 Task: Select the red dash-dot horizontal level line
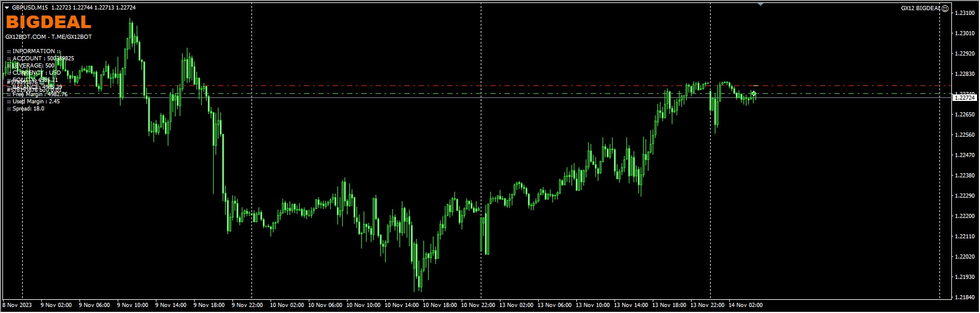pos(478,85)
